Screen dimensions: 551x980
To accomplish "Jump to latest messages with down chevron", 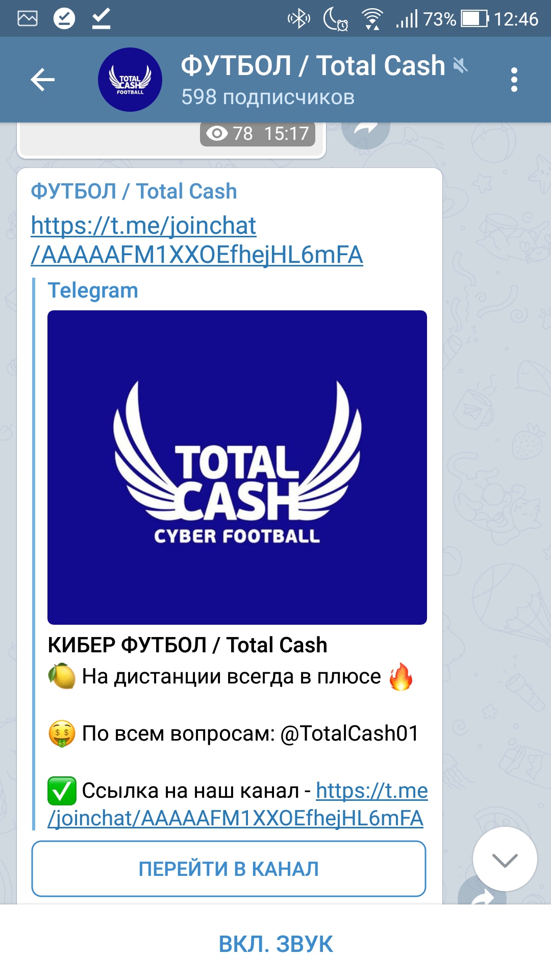I will coord(505,859).
